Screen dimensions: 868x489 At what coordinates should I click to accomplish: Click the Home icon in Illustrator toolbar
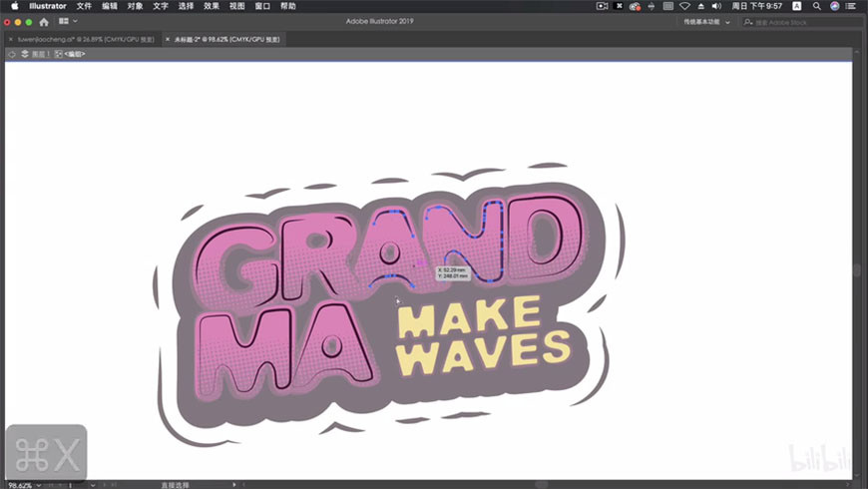(x=44, y=21)
